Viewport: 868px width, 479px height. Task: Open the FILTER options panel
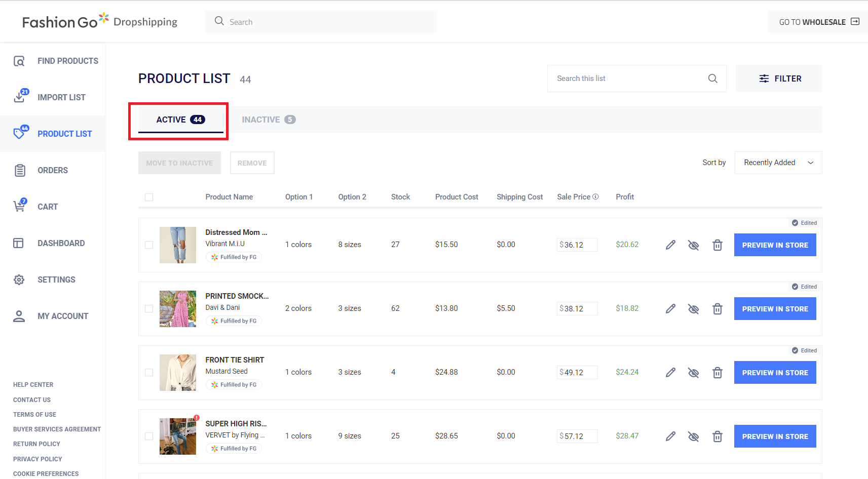[779, 78]
